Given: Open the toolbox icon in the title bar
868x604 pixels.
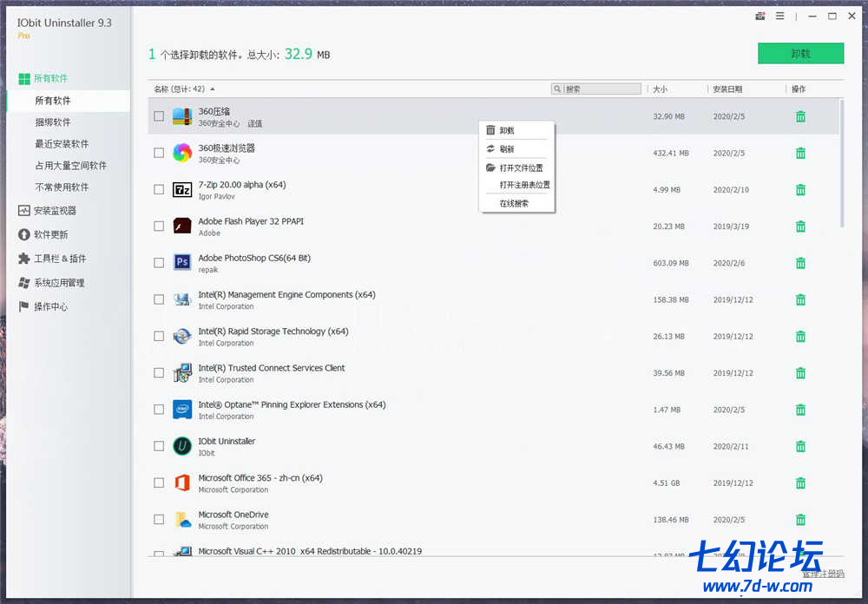Looking at the screenshot, I should click(760, 16).
